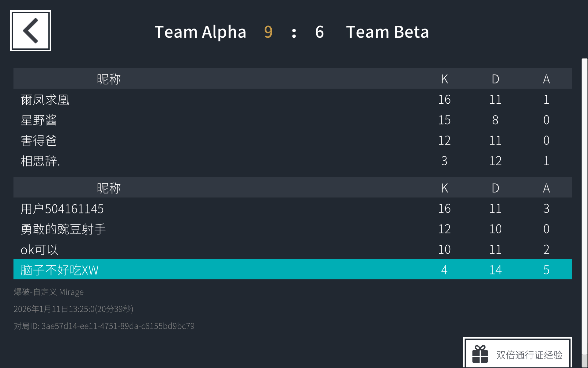Screen dimensions: 588x368
Task: Click the match date and duration text
Action: pyautogui.click(x=73, y=309)
